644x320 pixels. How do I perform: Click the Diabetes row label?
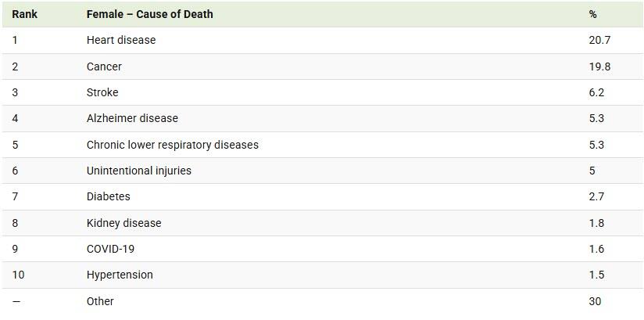click(x=108, y=196)
